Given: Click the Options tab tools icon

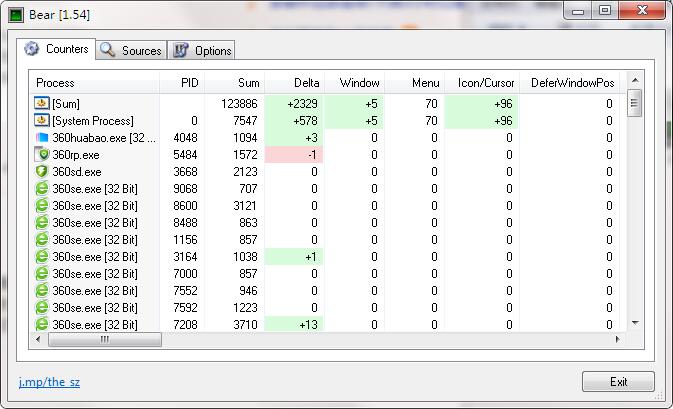Looking at the screenshot, I should point(181,50).
